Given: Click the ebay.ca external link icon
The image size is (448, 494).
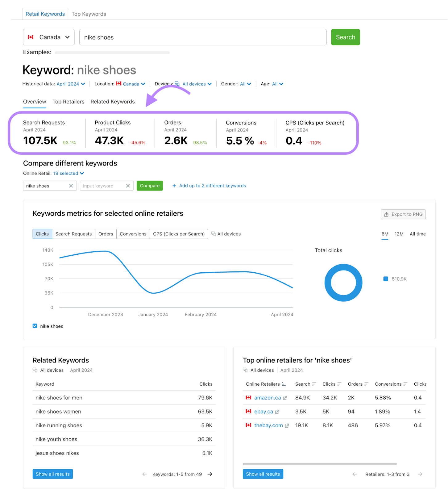Looking at the screenshot, I should click(x=277, y=412).
